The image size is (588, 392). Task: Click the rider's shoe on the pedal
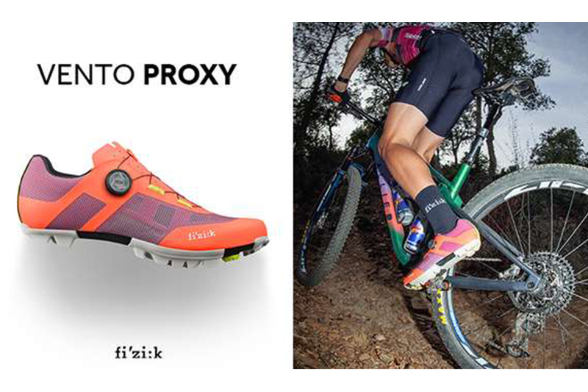pos(442,252)
